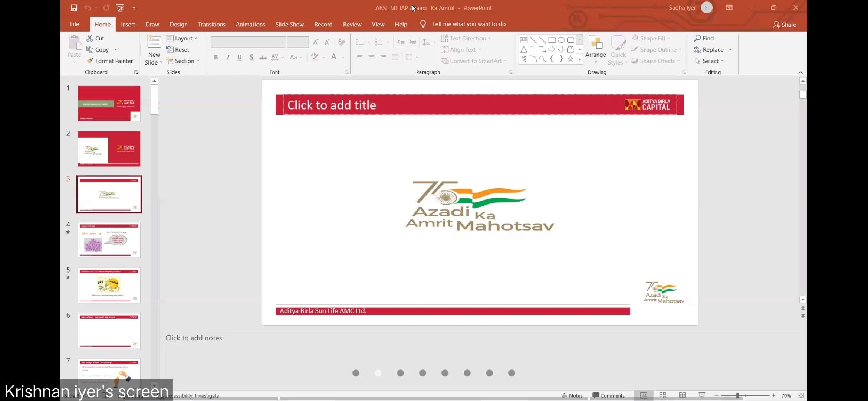Start presentation from beginning icon
Screen dimensions: 868x401
(120, 8)
